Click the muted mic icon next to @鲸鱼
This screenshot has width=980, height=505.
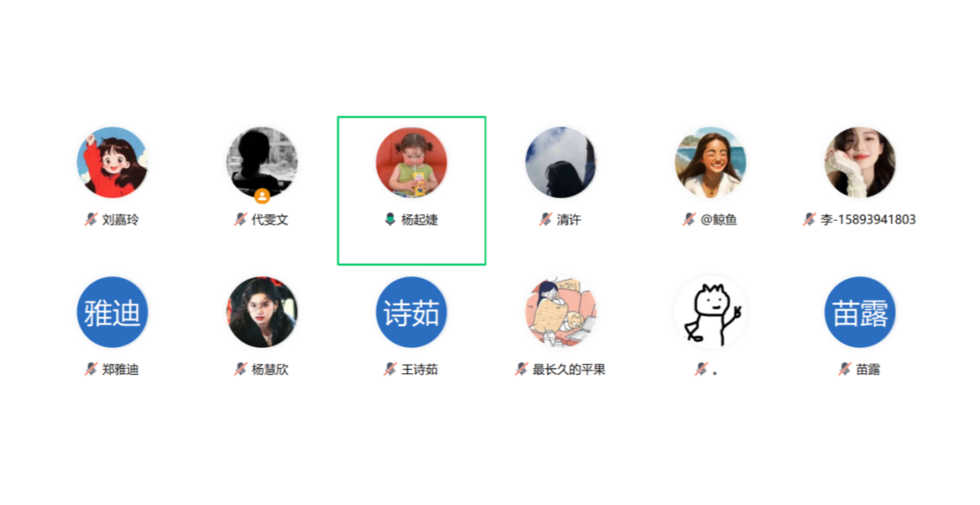tap(689, 220)
